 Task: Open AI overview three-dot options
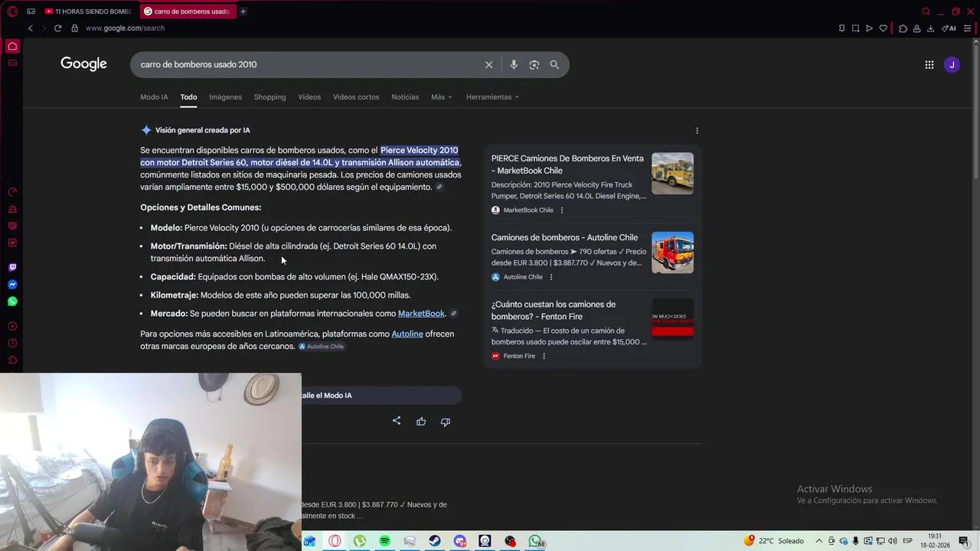tap(697, 130)
